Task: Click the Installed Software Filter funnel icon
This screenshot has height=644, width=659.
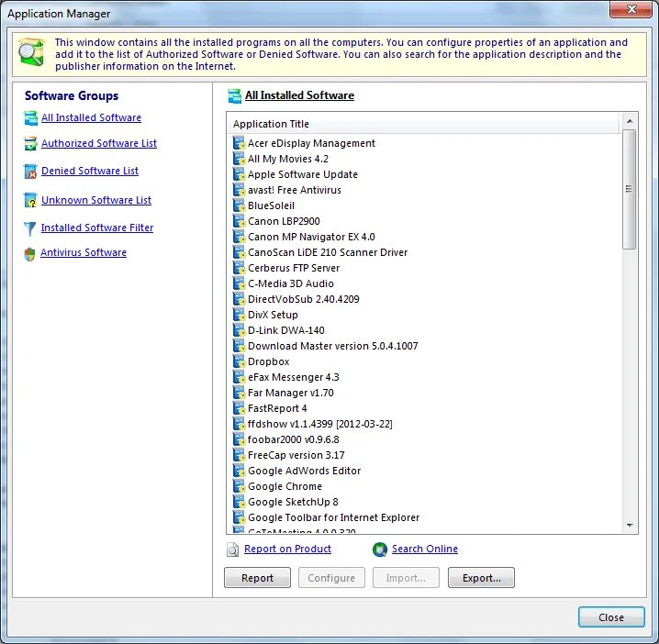Action: coord(30,228)
